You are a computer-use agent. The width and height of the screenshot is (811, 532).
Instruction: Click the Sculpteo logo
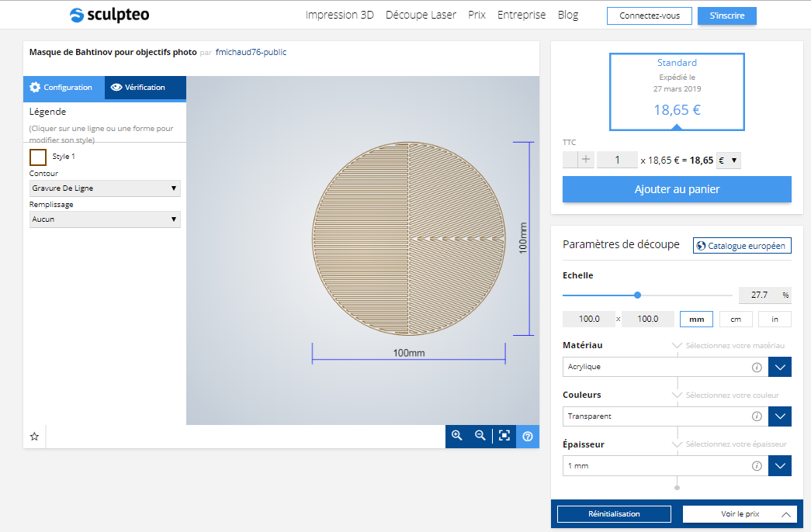[x=109, y=15]
